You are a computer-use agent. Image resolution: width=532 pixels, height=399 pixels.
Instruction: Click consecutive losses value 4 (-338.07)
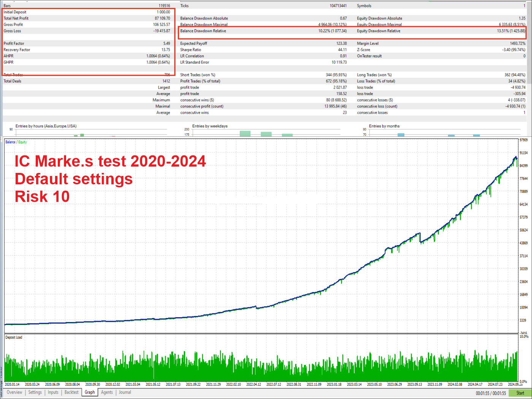[x=516, y=100]
